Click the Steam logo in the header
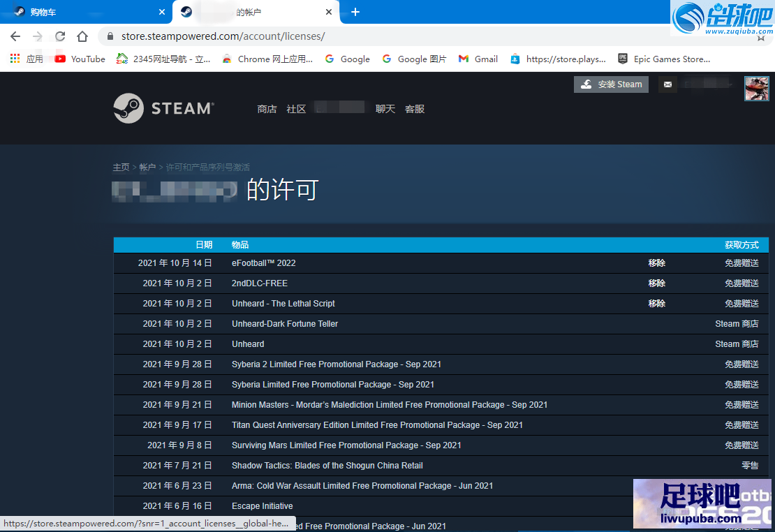775x532 pixels. pos(163,108)
